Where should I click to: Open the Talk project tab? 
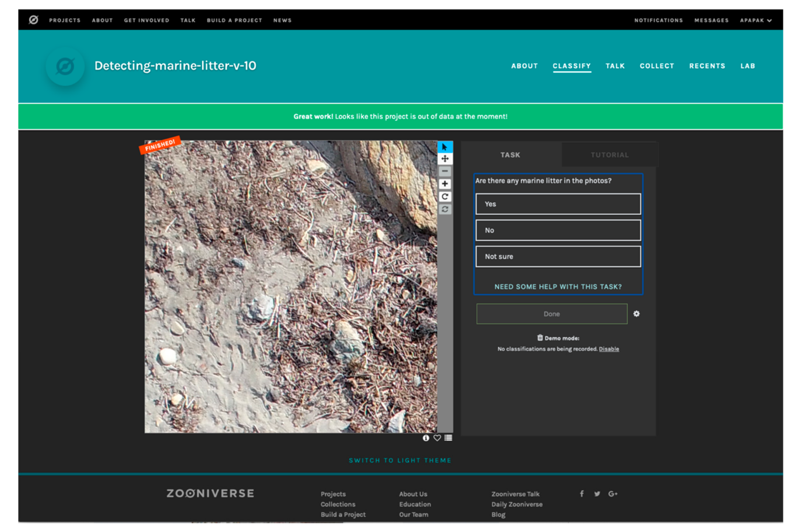(615, 66)
